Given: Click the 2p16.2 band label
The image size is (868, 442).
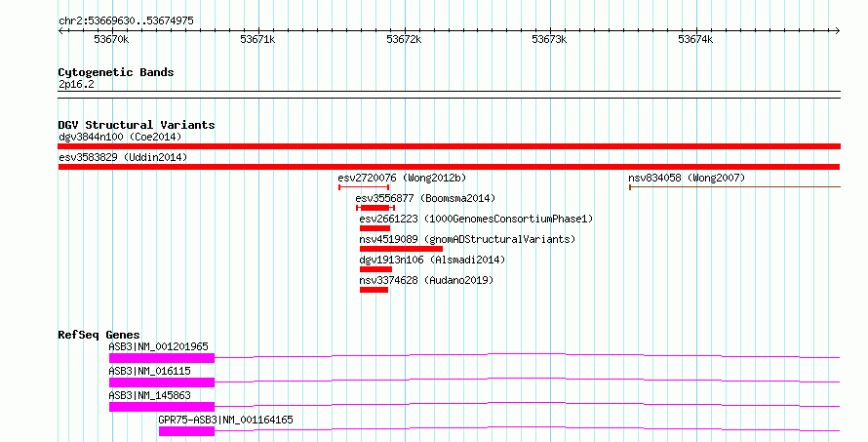Looking at the screenshot, I should (76, 85).
